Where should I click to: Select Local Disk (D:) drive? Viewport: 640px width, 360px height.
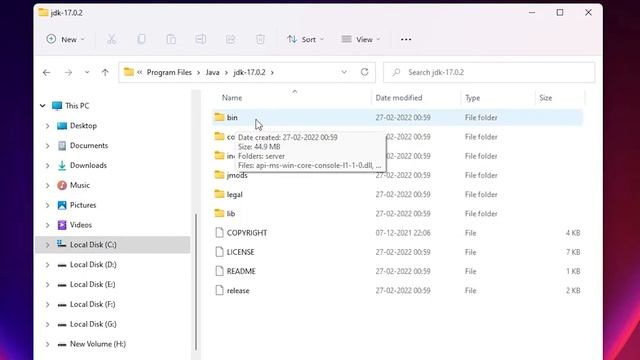coord(93,264)
